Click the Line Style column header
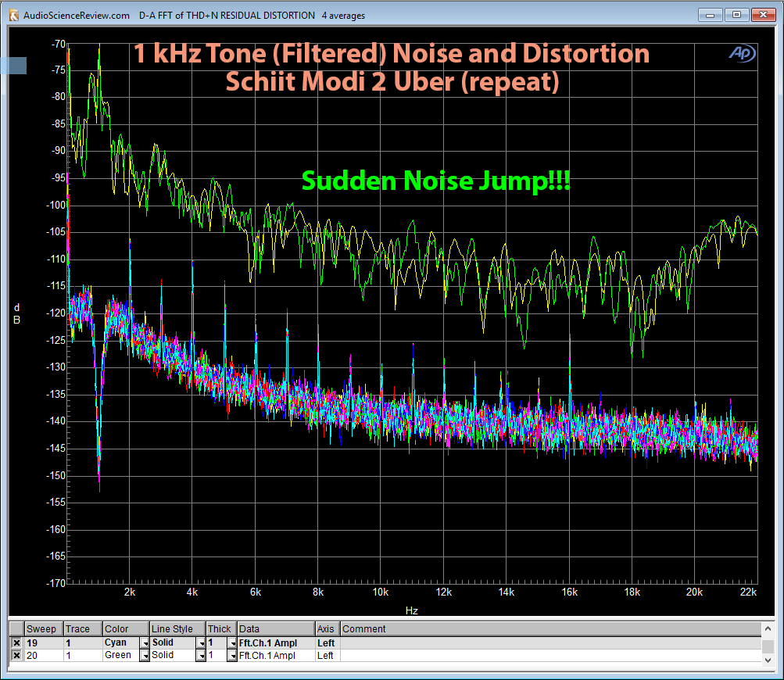 178,629
